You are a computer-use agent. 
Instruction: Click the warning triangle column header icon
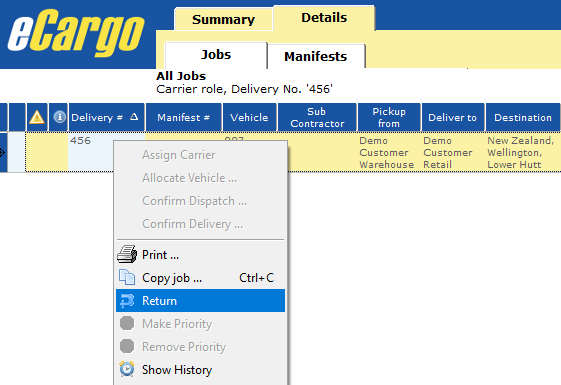[37, 117]
